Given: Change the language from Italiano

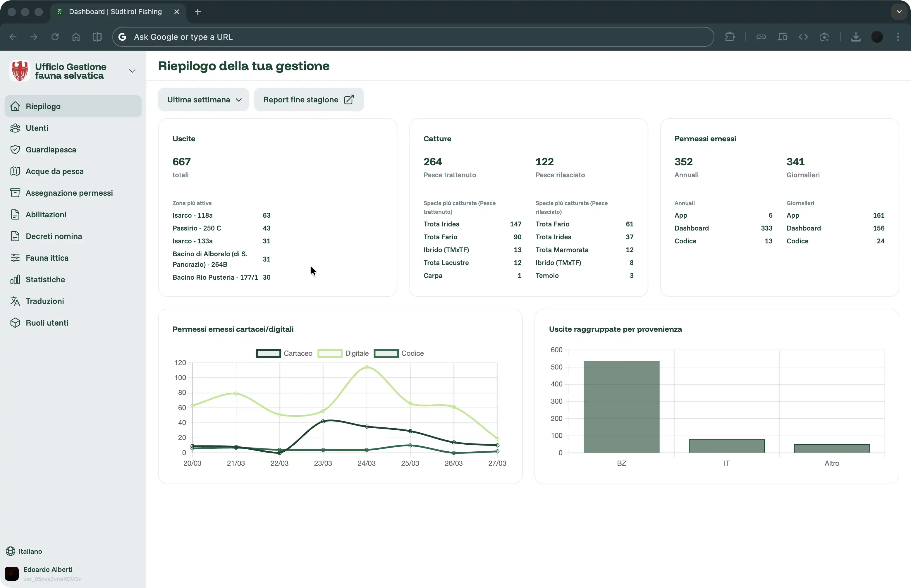Looking at the screenshot, I should click(x=30, y=551).
